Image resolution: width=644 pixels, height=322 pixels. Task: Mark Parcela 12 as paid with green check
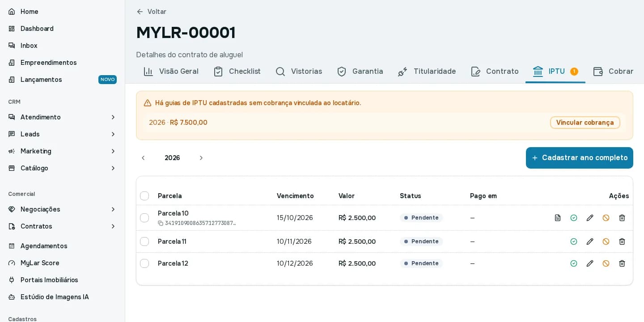pos(574,263)
